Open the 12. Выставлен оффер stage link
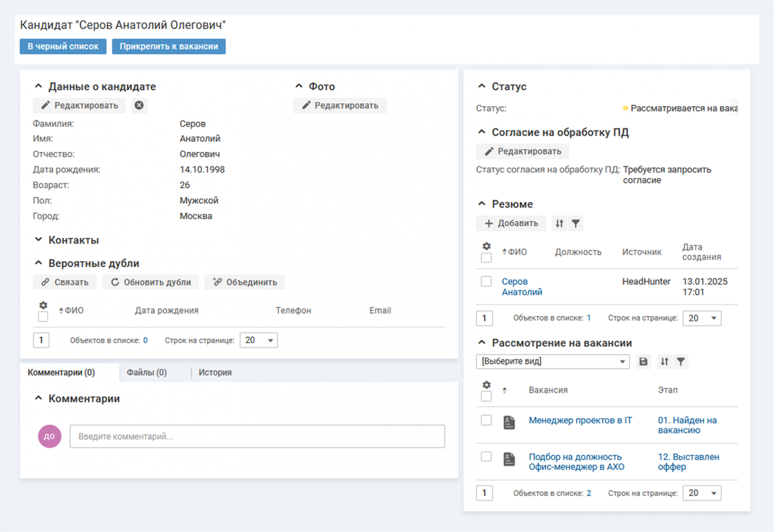This screenshot has height=532, width=774. (688, 462)
